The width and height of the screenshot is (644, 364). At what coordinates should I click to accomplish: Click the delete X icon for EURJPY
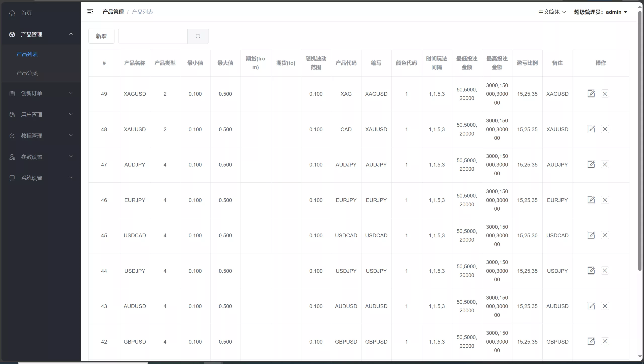click(x=605, y=200)
